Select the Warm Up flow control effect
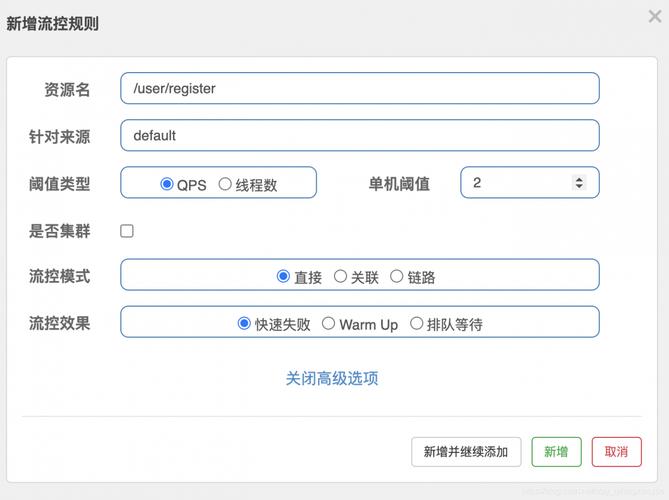This screenshot has width=669, height=500. [328, 323]
